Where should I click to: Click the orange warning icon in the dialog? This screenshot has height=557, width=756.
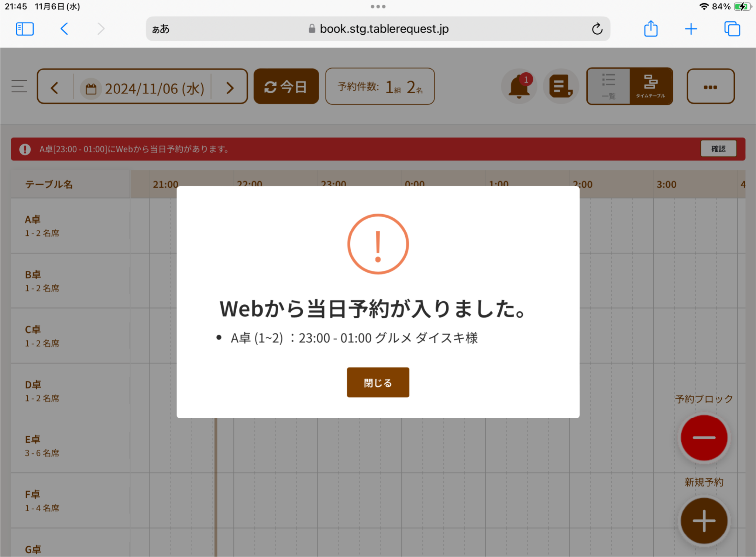[378, 244]
